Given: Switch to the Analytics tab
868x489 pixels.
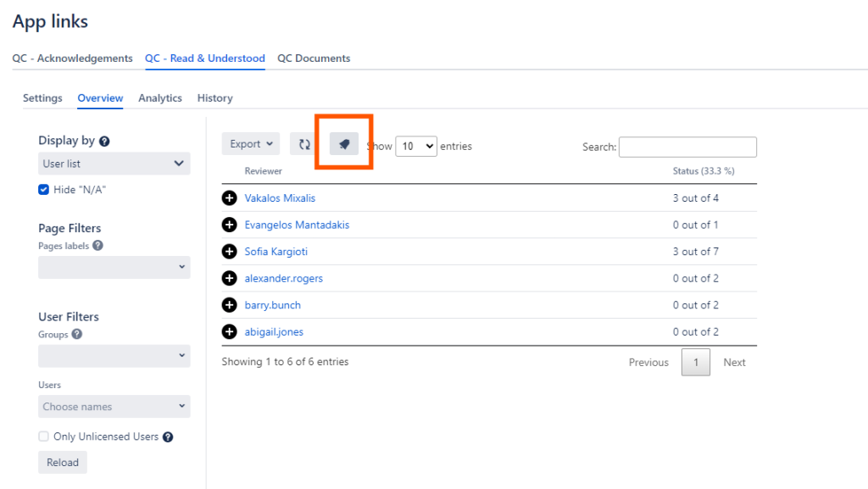Looking at the screenshot, I should tap(160, 98).
